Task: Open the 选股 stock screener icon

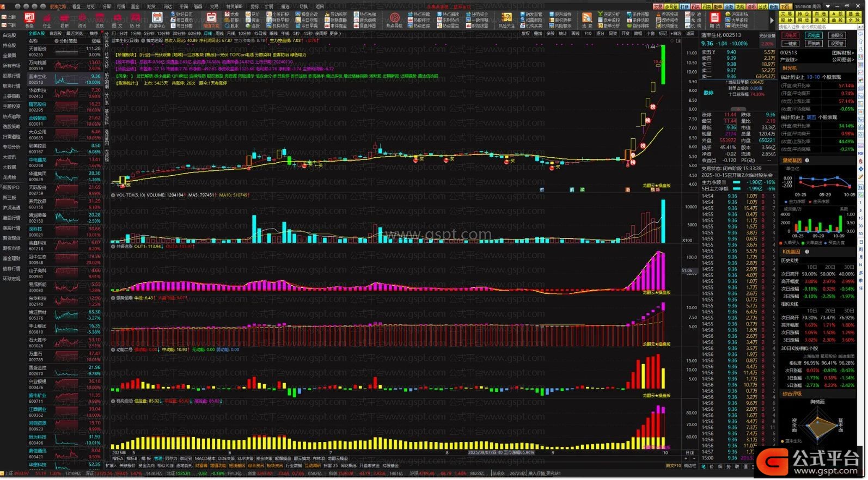Action: pyautogui.click(x=587, y=17)
